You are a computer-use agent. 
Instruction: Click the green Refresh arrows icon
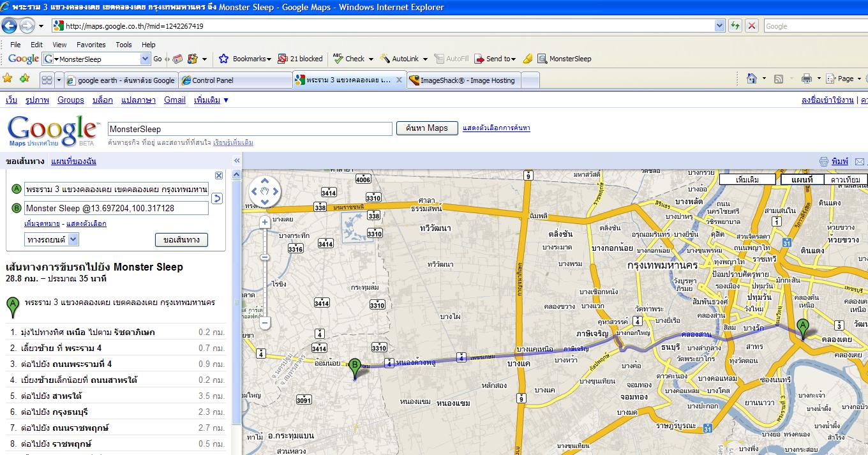(x=735, y=26)
